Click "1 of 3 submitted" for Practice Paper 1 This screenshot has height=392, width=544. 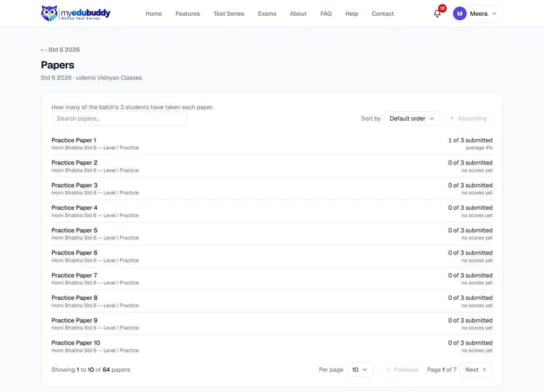pyautogui.click(x=470, y=140)
